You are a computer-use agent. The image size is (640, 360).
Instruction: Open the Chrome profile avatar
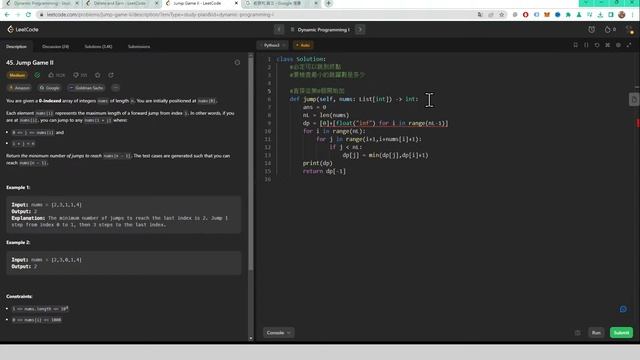pos(622,15)
